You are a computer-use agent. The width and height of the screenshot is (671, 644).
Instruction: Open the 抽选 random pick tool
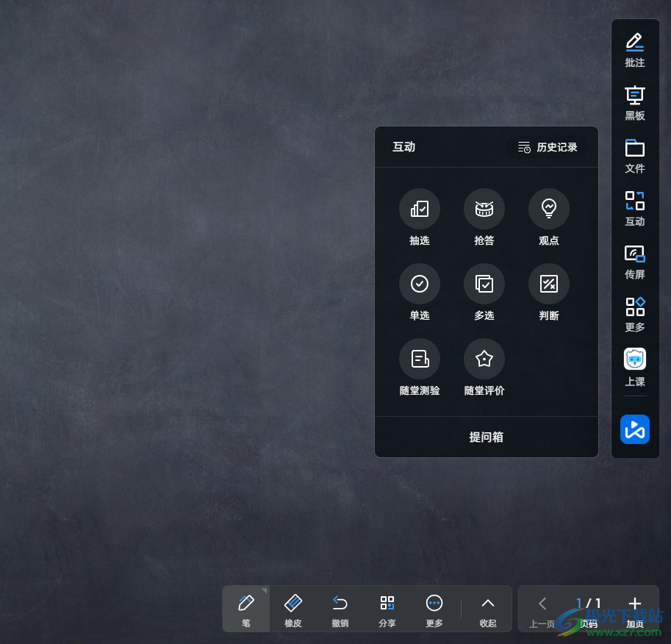pyautogui.click(x=419, y=210)
